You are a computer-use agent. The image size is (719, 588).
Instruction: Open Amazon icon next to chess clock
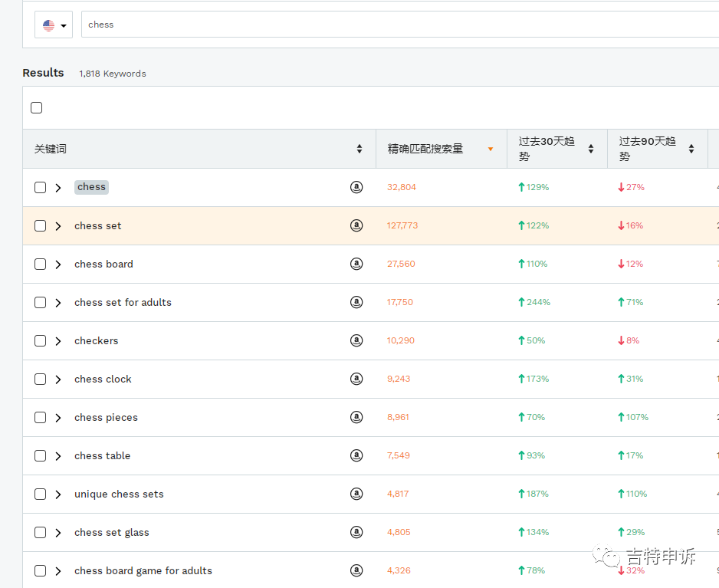coord(356,379)
